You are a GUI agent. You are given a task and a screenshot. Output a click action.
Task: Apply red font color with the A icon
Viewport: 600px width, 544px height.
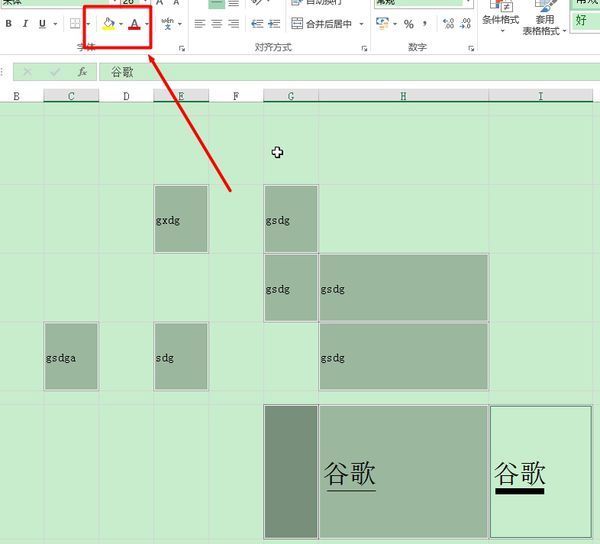click(x=134, y=24)
